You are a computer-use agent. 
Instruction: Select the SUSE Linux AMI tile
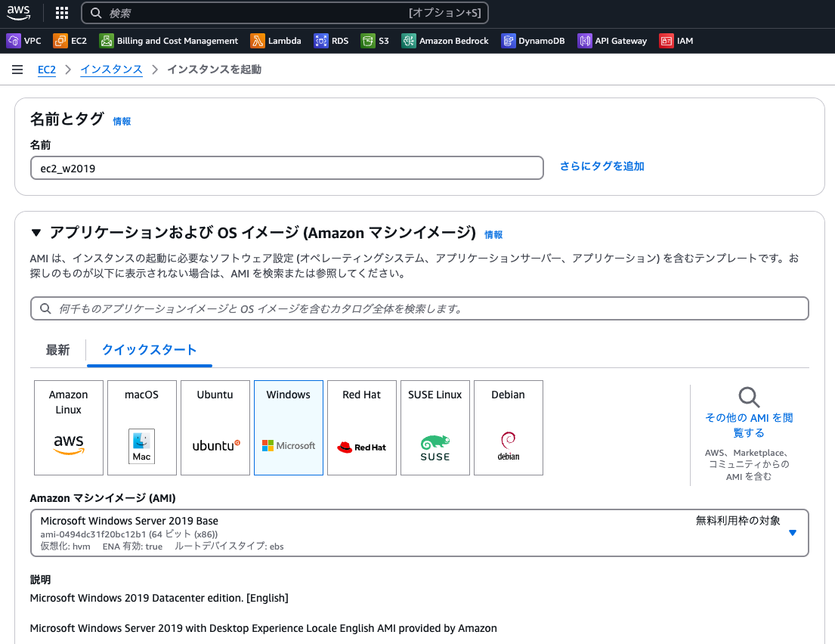click(435, 428)
